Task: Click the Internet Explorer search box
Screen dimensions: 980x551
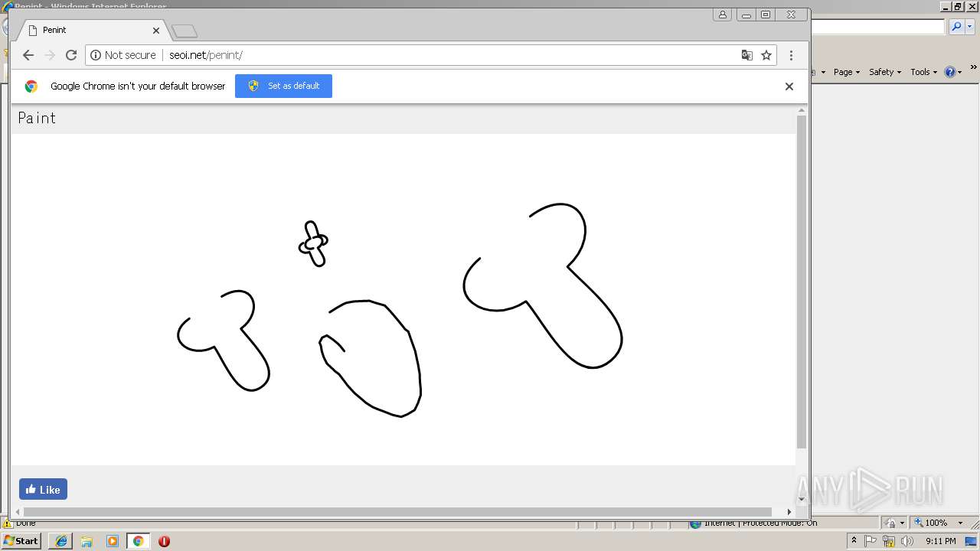Action: (878, 27)
